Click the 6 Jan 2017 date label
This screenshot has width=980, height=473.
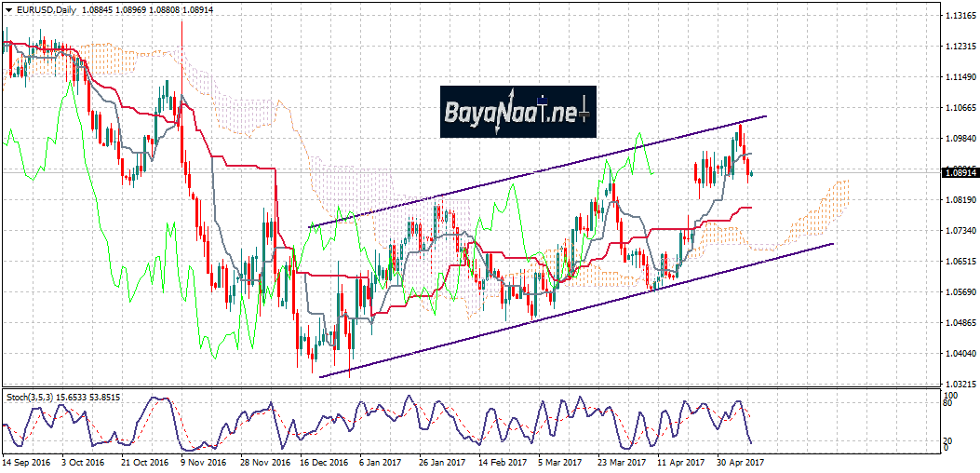pos(382,461)
